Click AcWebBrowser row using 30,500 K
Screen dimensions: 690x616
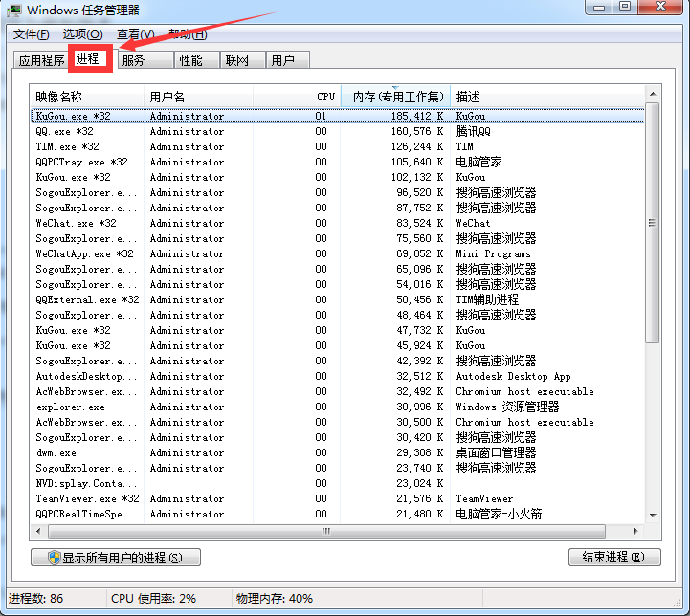coord(338,423)
